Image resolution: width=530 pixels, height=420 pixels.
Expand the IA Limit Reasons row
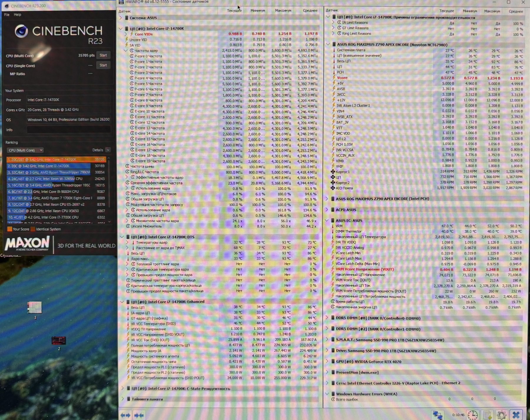tap(333, 22)
